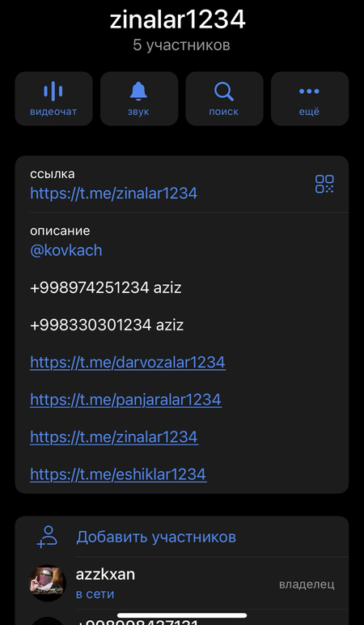The height and width of the screenshot is (625, 364).
Task: Open the underlined zinalar1234 link in the description
Action: tap(114, 437)
